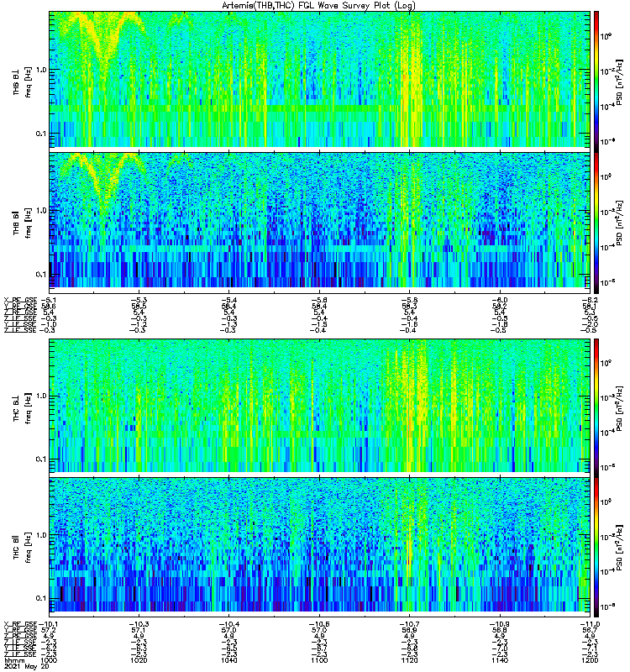Click the THB X_RE_GSE value '-6.2'
This screenshot has height=672, width=630.
coord(590,300)
